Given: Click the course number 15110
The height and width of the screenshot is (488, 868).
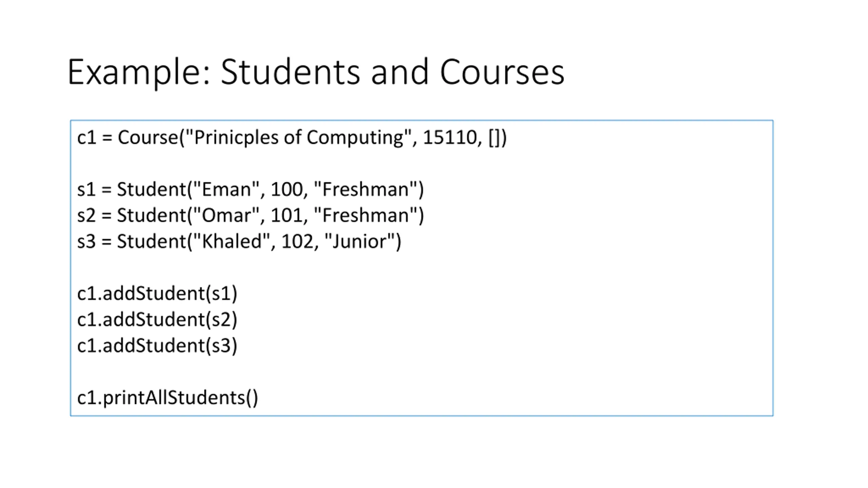Looking at the screenshot, I should pyautogui.click(x=450, y=137).
